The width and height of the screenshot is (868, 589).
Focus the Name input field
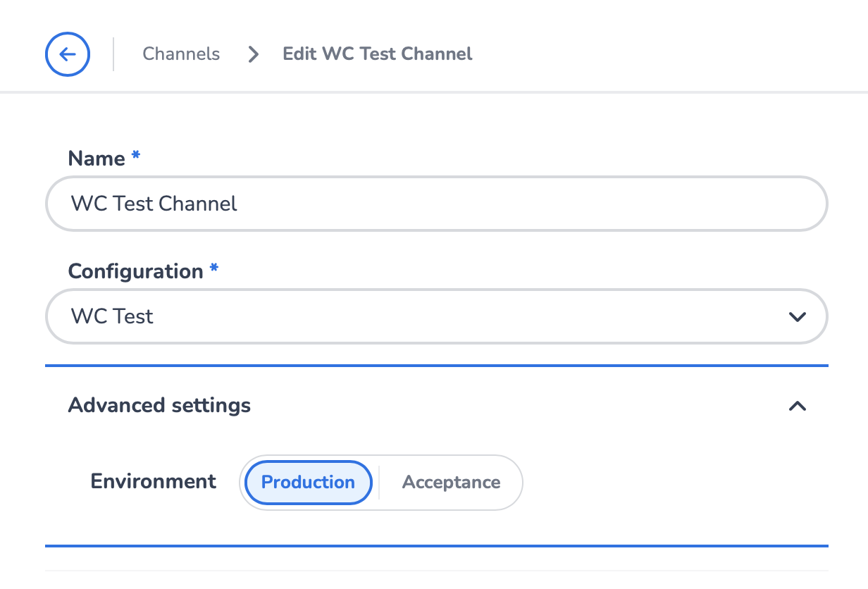pos(437,204)
